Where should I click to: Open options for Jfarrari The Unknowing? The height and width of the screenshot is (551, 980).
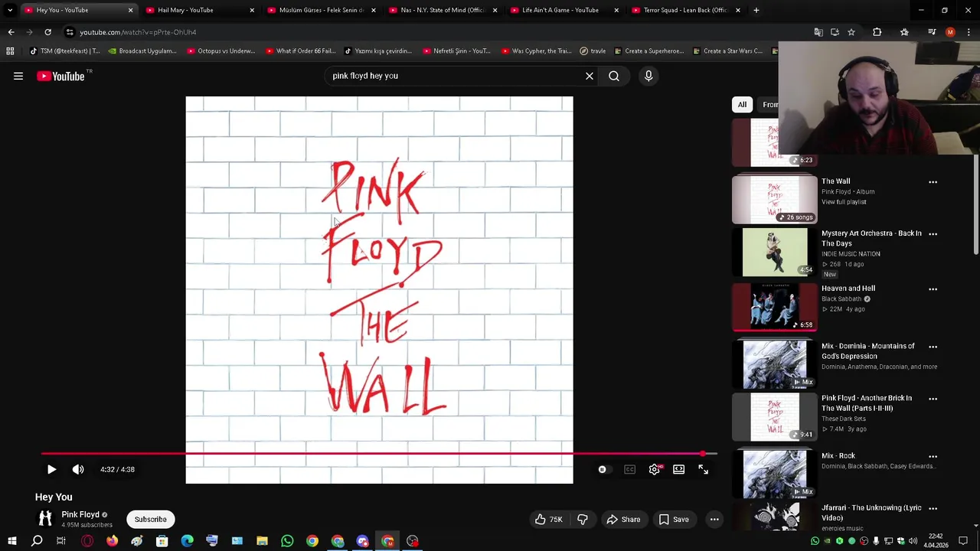(933, 508)
